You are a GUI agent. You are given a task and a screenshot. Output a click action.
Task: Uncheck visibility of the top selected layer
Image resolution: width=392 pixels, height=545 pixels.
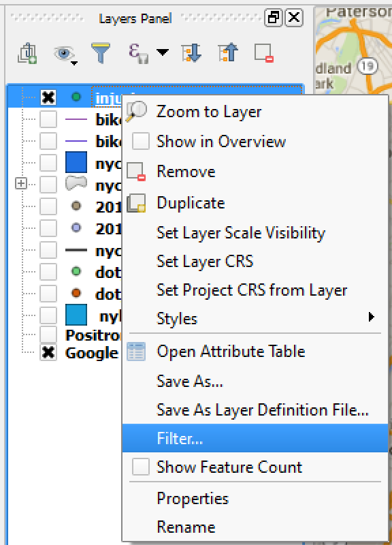point(48,97)
